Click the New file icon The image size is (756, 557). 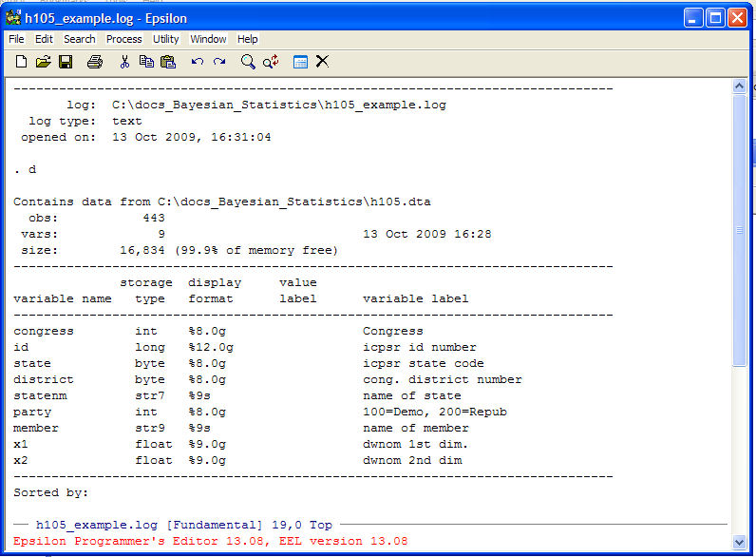[x=21, y=62]
